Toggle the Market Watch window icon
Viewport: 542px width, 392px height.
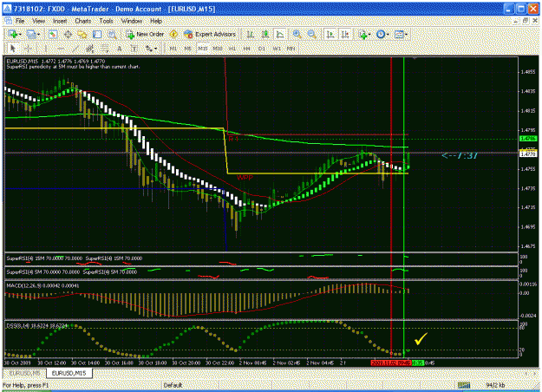(53, 34)
